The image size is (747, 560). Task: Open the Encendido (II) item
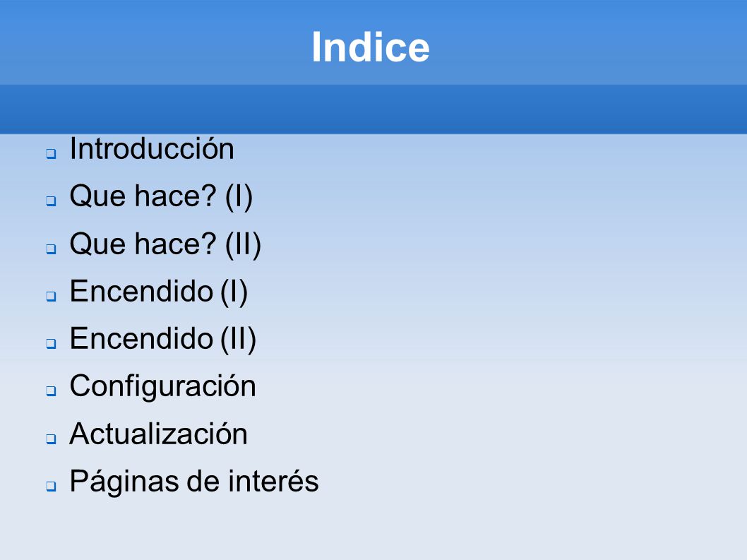click(163, 339)
